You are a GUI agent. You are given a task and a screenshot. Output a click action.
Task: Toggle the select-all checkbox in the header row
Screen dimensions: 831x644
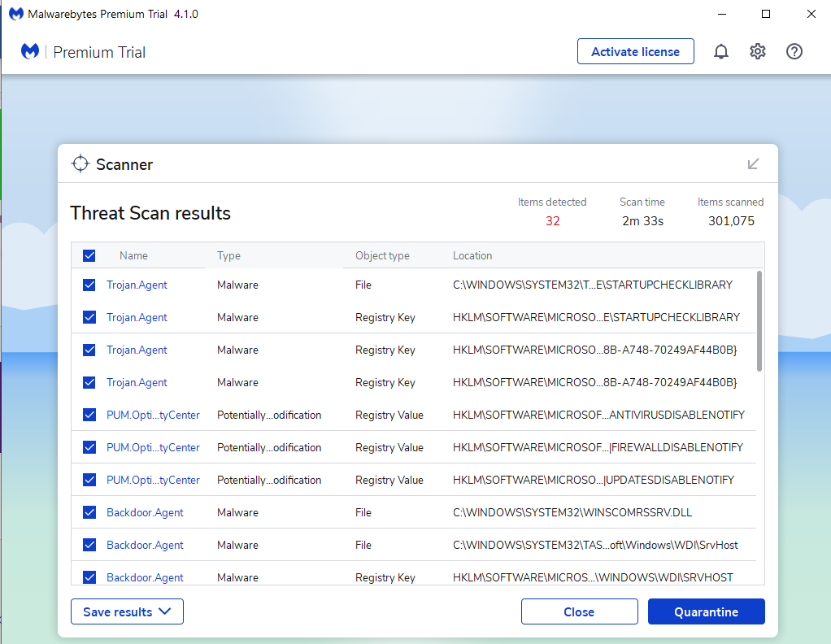pos(89,255)
